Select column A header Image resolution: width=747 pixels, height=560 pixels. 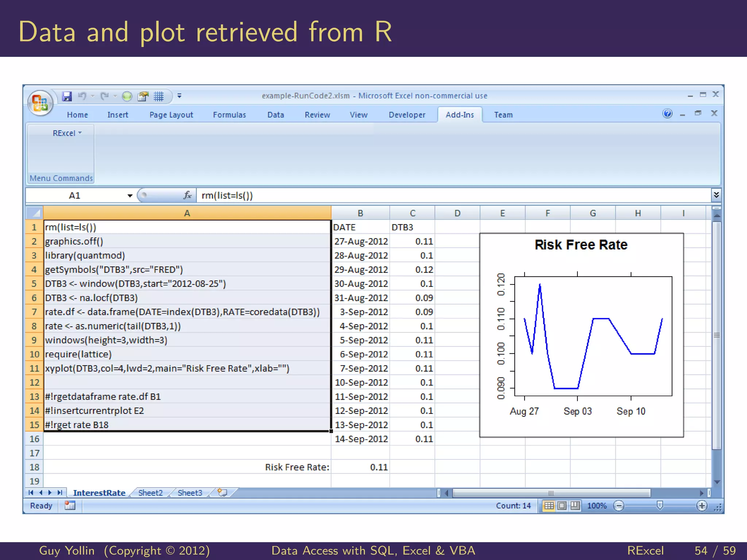pyautogui.click(x=187, y=213)
